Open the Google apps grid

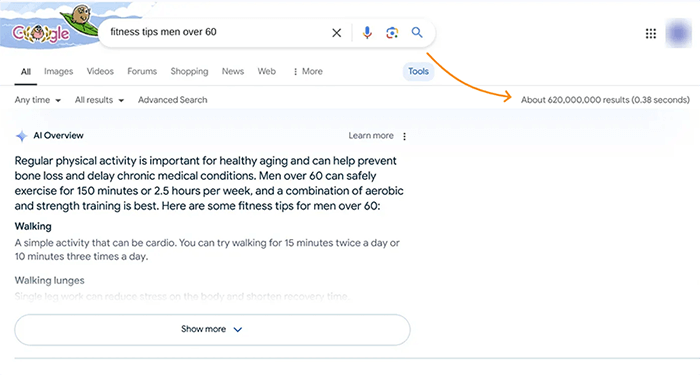tap(651, 33)
